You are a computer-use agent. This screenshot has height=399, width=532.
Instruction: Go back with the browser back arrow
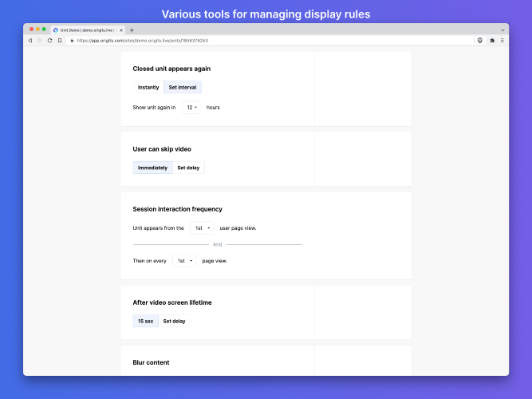pyautogui.click(x=30, y=41)
